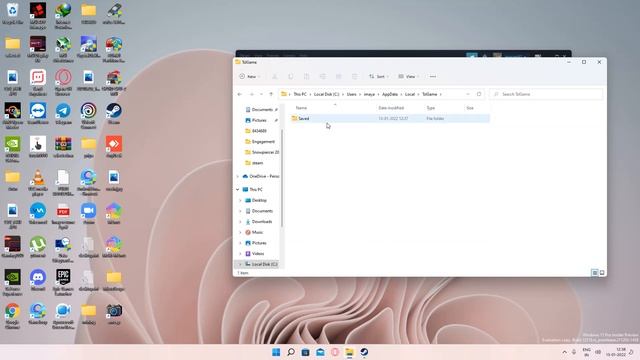
Task: Expand the Desktop node under This PC
Action: coord(240,200)
